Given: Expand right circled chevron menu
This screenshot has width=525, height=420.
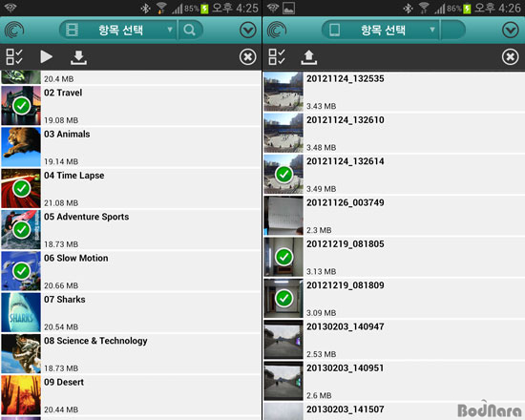Looking at the screenshot, I should tap(511, 31).
